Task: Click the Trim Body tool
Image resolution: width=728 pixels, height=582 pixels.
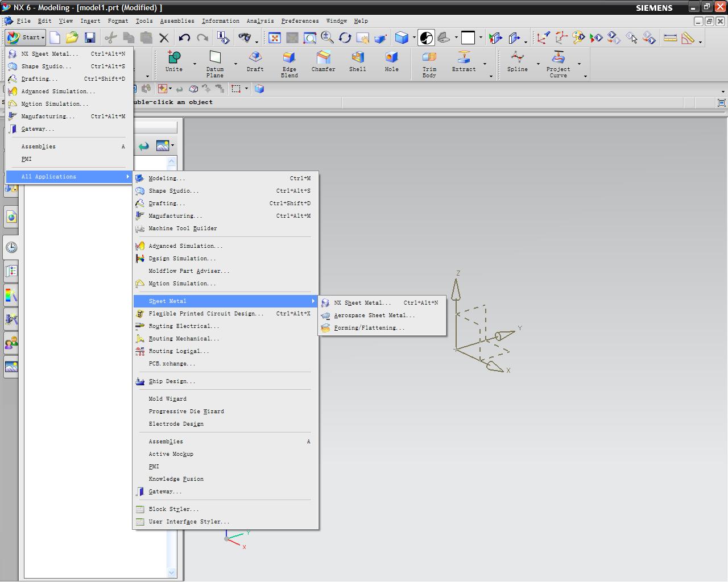Action: pyautogui.click(x=429, y=64)
